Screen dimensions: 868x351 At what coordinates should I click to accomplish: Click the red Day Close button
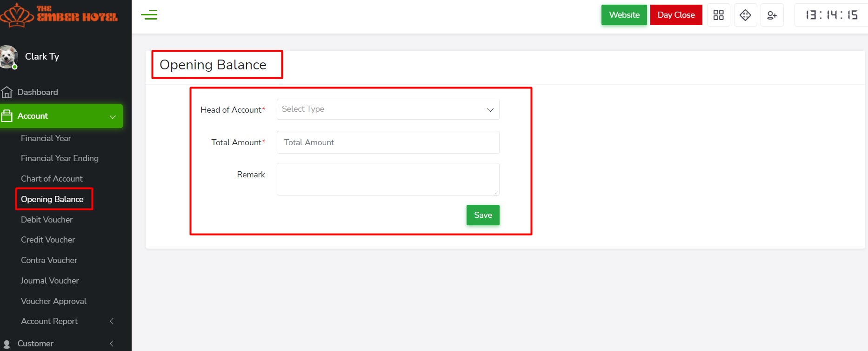pos(676,15)
